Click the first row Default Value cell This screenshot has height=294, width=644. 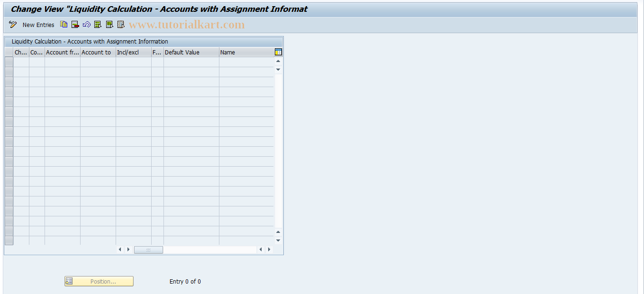pos(191,62)
